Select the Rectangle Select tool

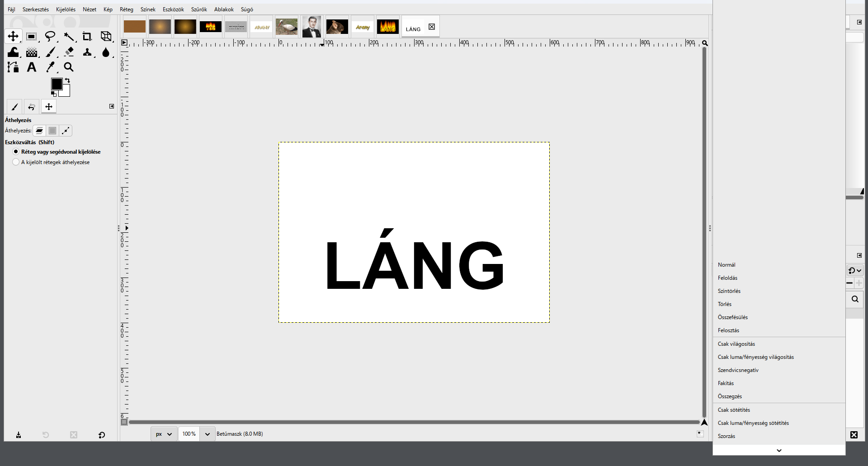tap(32, 37)
